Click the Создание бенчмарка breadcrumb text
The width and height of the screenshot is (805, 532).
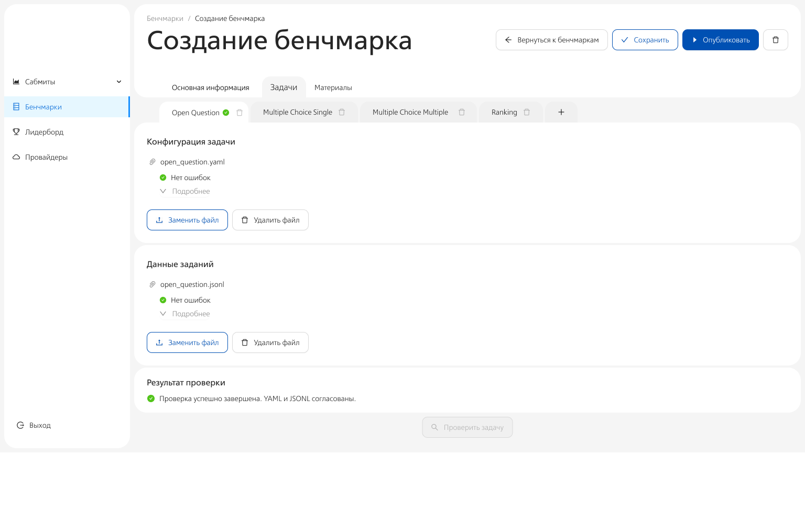coord(230,18)
